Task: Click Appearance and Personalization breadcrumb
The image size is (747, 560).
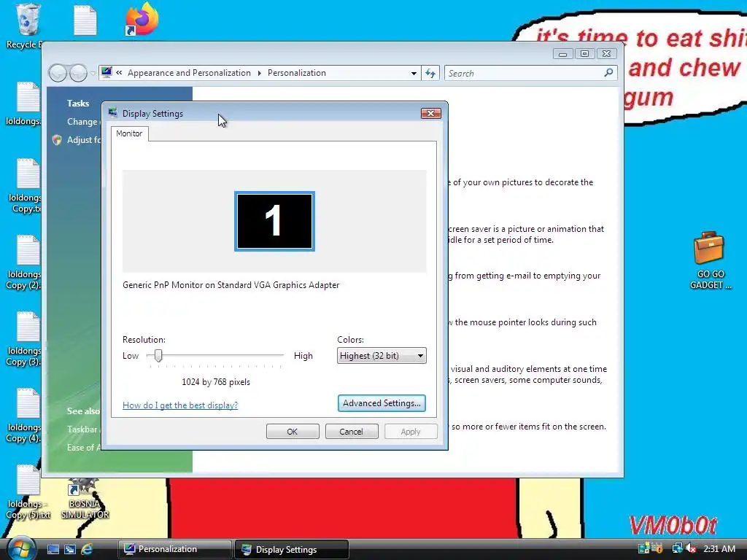Action: [x=189, y=73]
